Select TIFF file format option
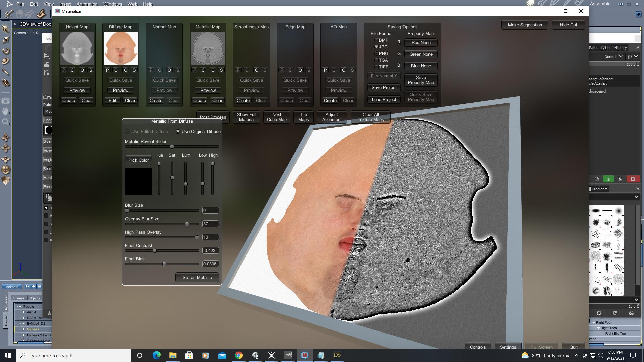This screenshot has width=644, height=362. point(377,67)
